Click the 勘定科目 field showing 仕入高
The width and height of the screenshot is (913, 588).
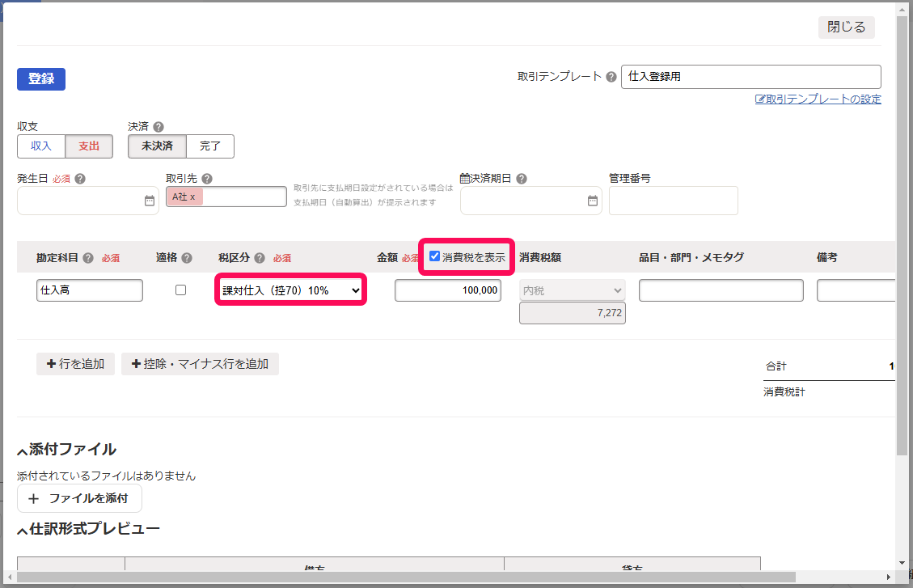[x=90, y=290]
